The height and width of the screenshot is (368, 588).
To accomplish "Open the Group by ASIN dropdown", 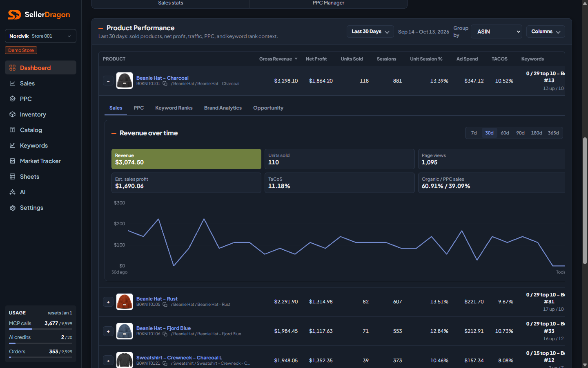I will click(x=497, y=31).
